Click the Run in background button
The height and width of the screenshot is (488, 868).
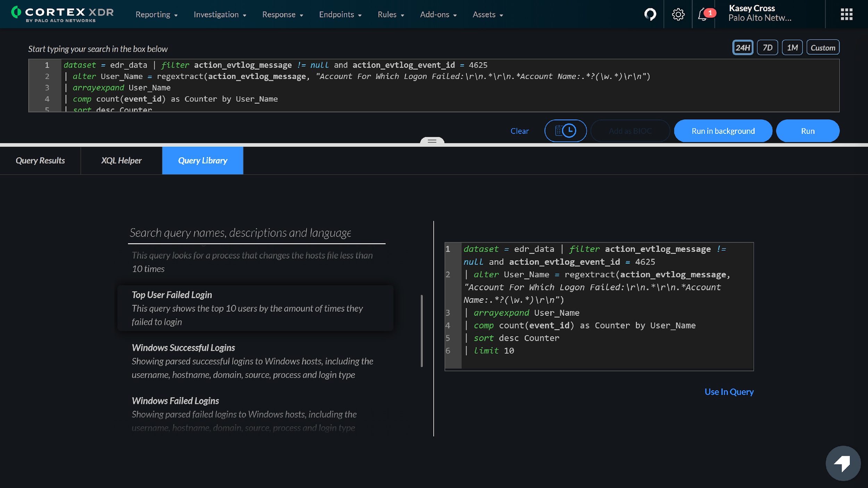[723, 131]
